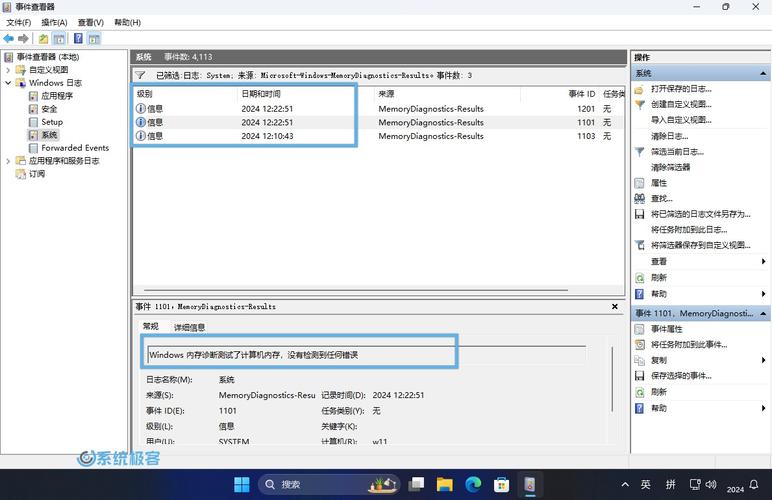The height and width of the screenshot is (500, 772).
Task: Open 打开保存的日志 action
Action: [681, 89]
